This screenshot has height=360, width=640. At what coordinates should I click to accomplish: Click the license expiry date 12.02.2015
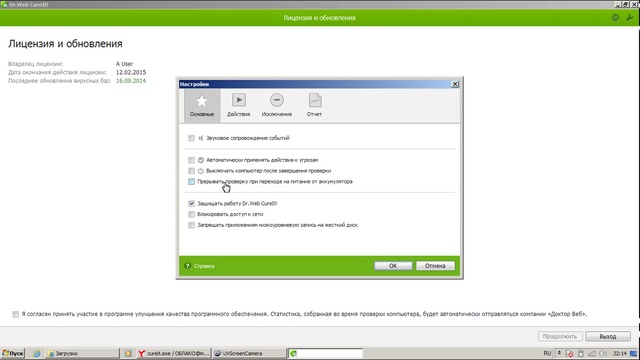tap(131, 72)
